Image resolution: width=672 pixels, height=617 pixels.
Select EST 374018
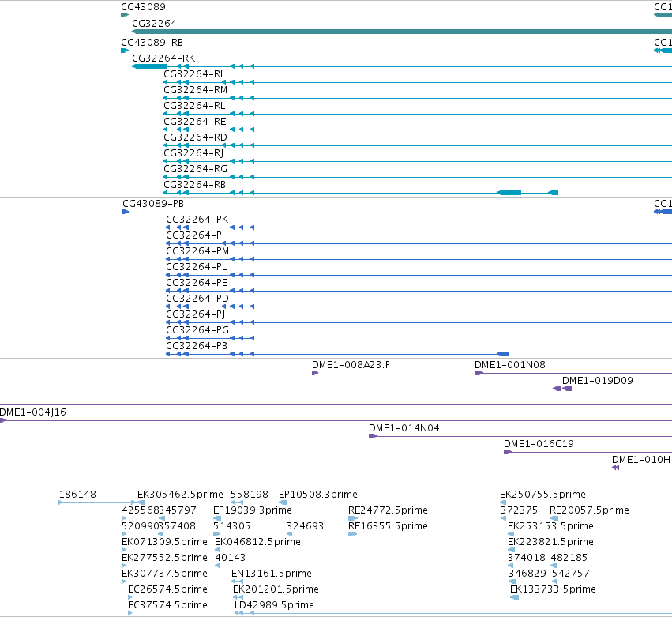pyautogui.click(x=527, y=558)
